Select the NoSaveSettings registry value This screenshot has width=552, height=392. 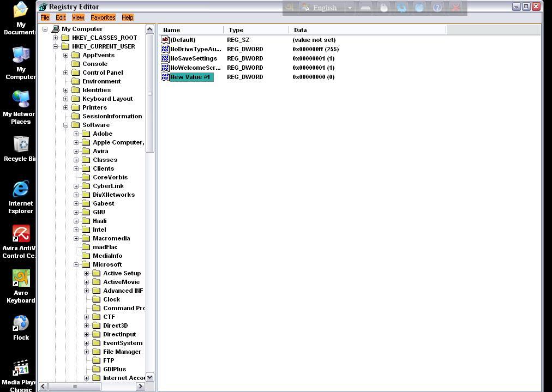pyautogui.click(x=193, y=58)
